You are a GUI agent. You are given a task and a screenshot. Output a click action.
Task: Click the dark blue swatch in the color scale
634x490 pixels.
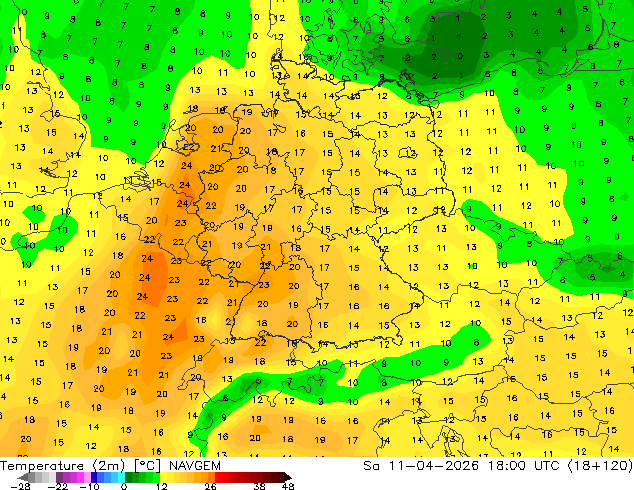94,477
